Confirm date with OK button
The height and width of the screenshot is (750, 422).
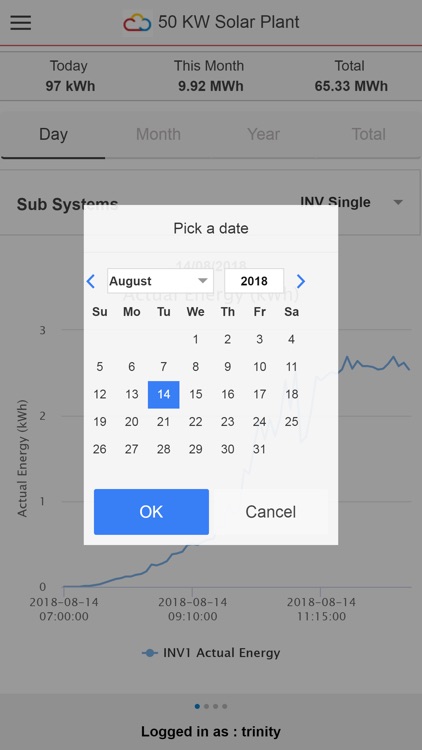(151, 512)
